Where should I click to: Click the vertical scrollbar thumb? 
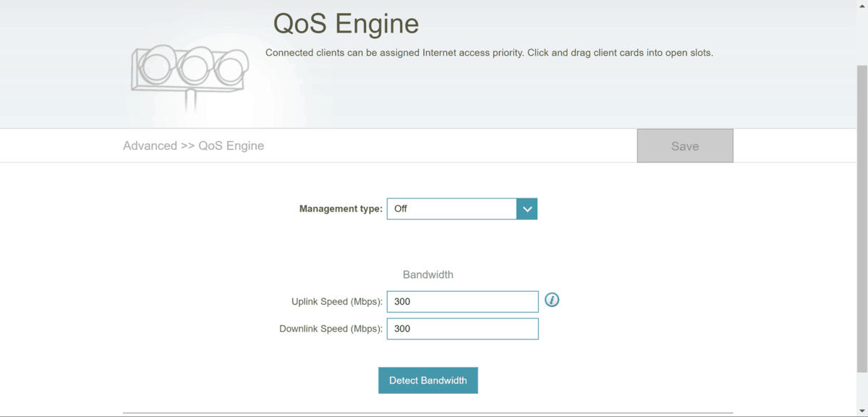pyautogui.click(x=861, y=217)
